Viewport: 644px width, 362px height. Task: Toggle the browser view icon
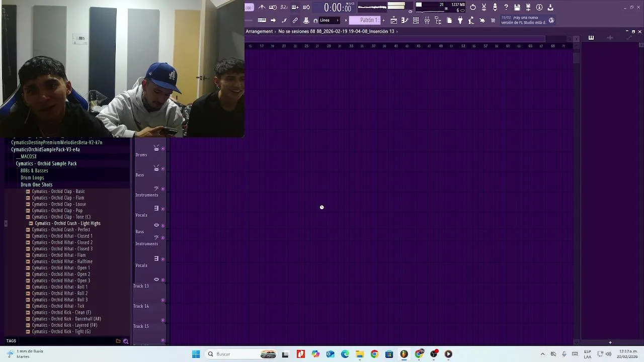[x=438, y=20]
